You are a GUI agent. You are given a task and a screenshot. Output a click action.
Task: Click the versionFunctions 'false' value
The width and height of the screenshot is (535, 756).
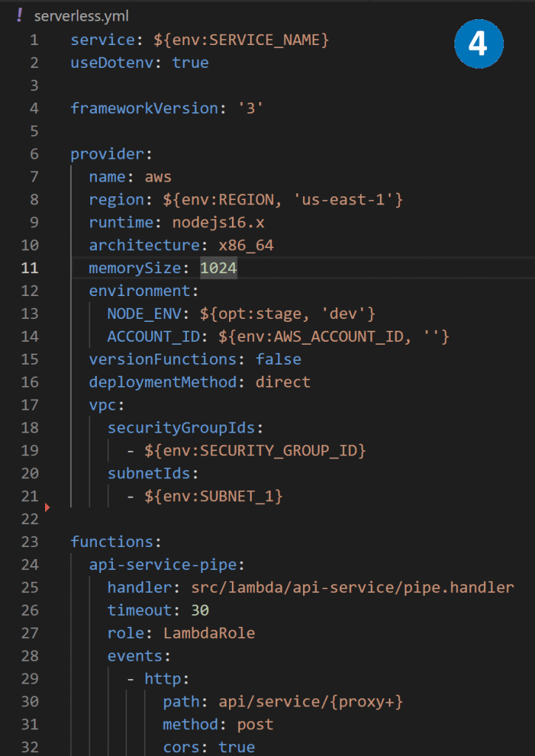tap(279, 360)
